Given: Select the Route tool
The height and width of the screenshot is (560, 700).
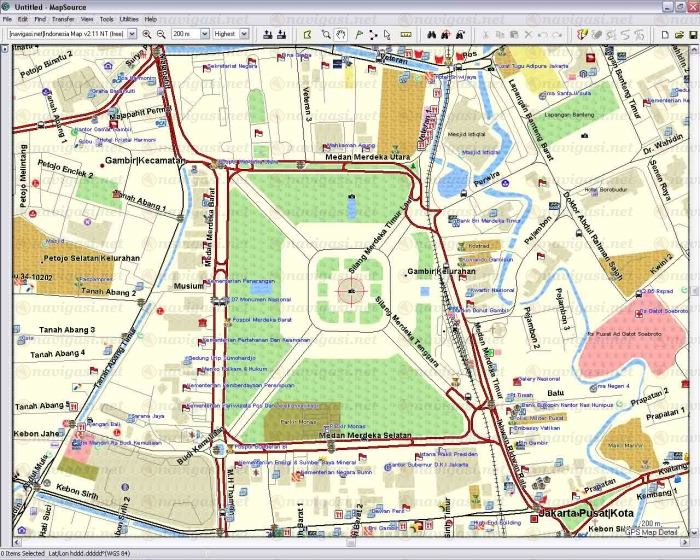Looking at the screenshot, I should click(x=373, y=34).
